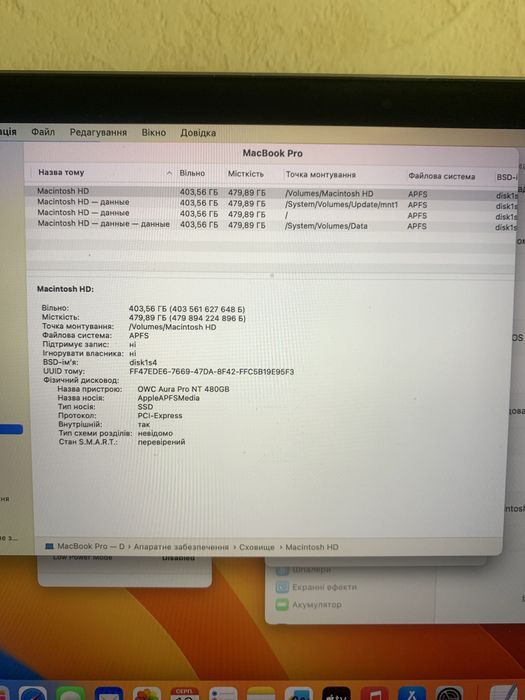The width and height of the screenshot is (525, 700).
Task: Sort by the Назва тому column header
Action: point(61,172)
